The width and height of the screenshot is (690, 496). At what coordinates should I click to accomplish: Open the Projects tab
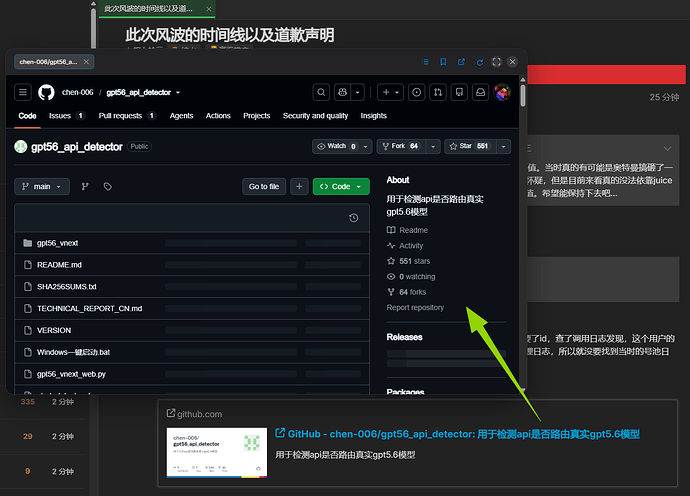(257, 116)
